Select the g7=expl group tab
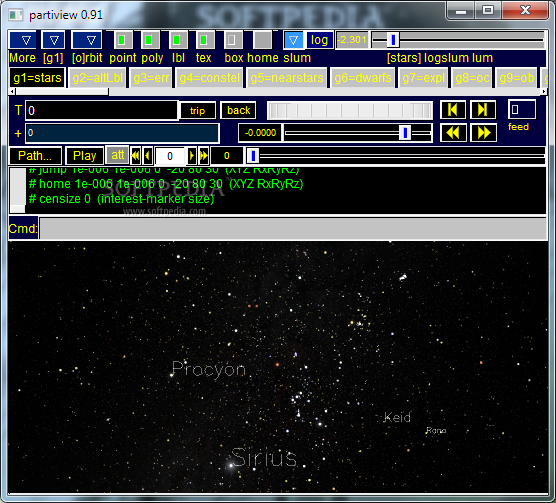Screen dimensions: 556x503 [x=423, y=78]
